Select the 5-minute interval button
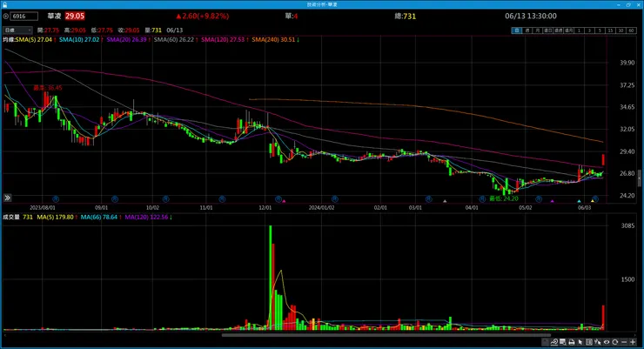Image resolution: width=644 pixels, height=349 pixels. (600, 30)
